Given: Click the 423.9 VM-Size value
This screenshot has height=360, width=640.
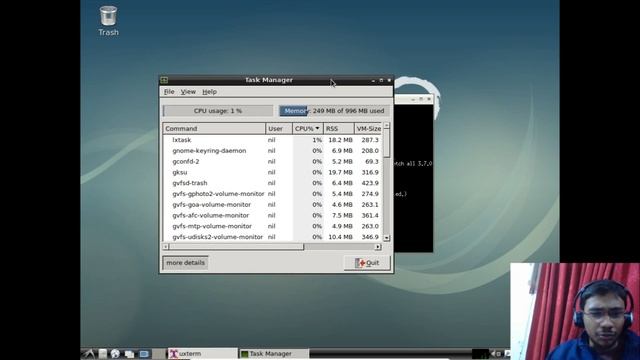Looking at the screenshot, I should pyautogui.click(x=370, y=183).
